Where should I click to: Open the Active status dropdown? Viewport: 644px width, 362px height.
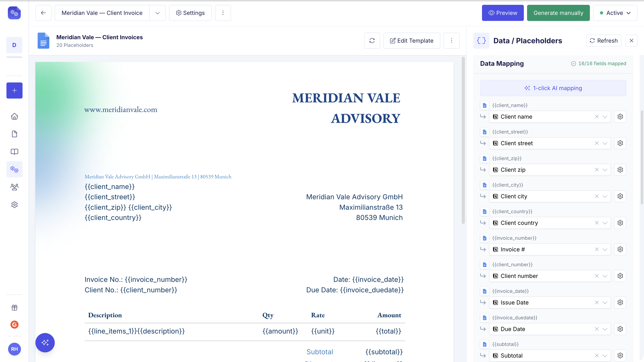[615, 13]
